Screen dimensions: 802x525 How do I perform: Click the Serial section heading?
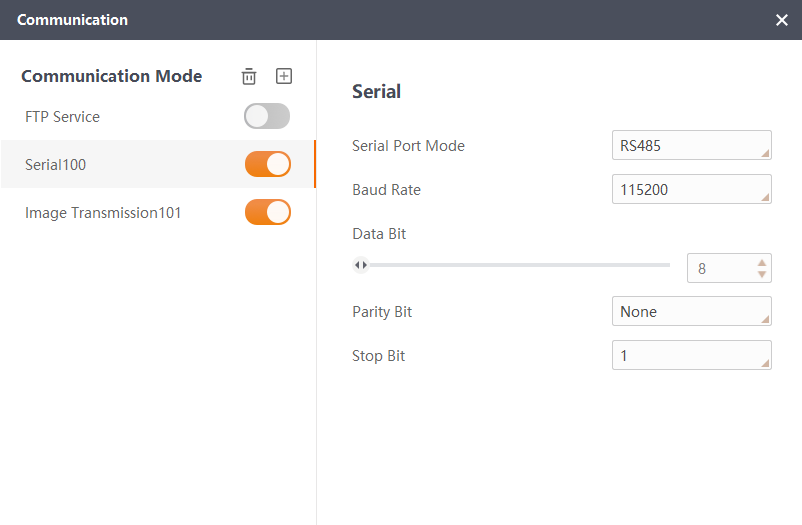376,92
